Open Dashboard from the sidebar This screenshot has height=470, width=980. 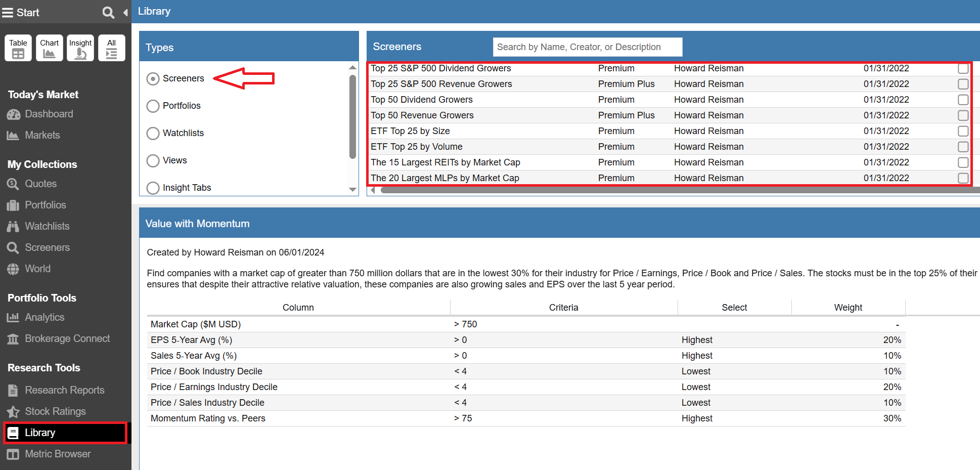point(49,114)
